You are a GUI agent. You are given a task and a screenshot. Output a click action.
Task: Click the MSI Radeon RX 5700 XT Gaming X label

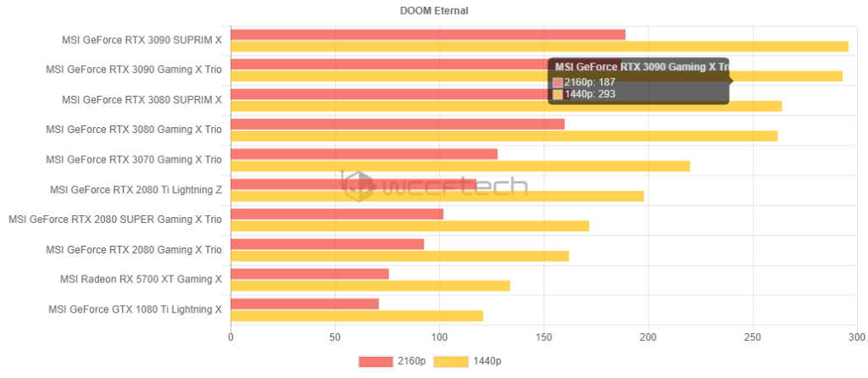(141, 279)
